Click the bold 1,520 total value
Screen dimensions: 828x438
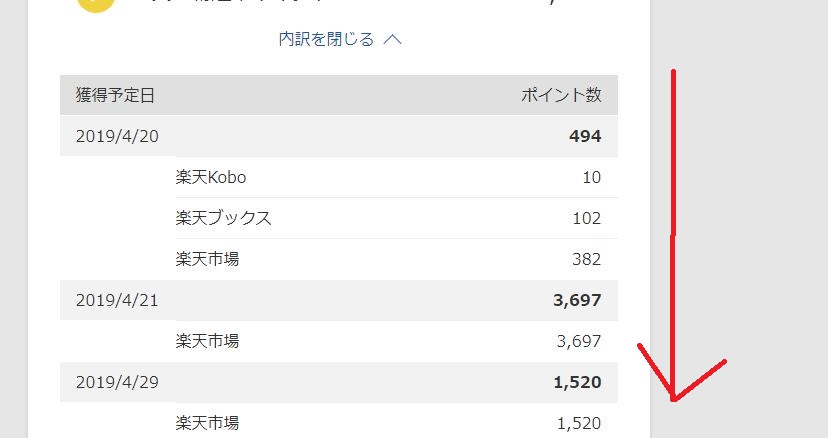point(577,382)
